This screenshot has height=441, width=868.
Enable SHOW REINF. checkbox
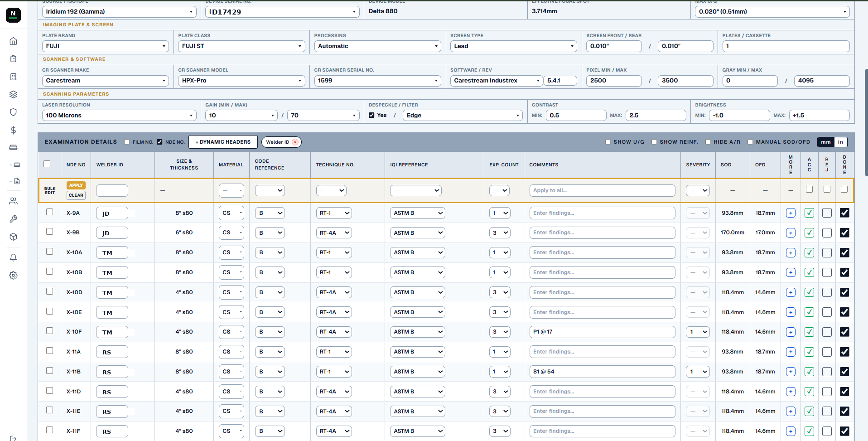pos(654,142)
